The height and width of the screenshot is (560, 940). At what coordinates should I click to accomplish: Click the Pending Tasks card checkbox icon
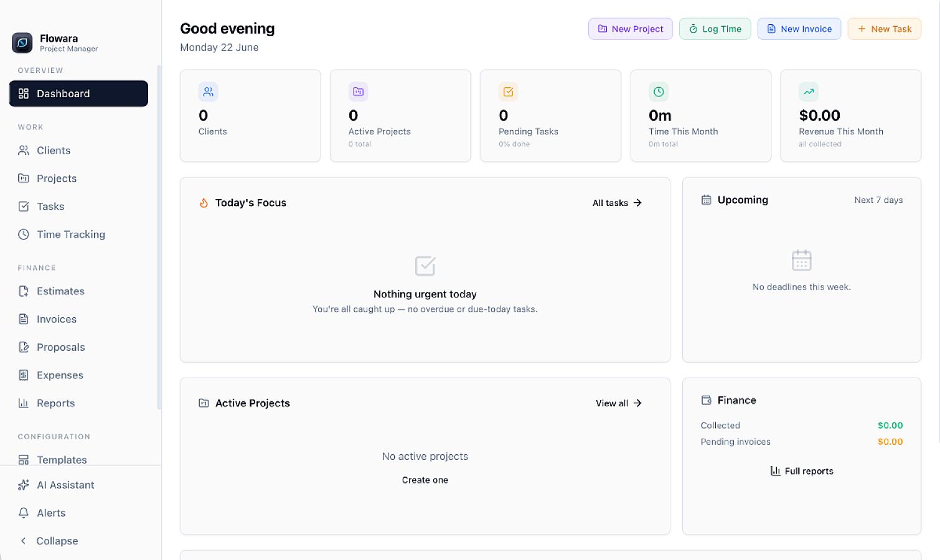click(x=509, y=92)
